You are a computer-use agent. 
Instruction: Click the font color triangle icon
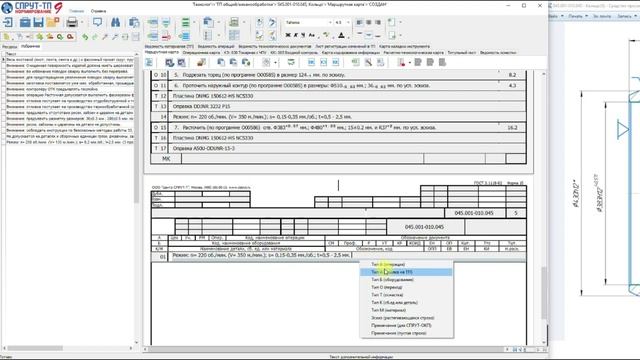click(x=341, y=36)
